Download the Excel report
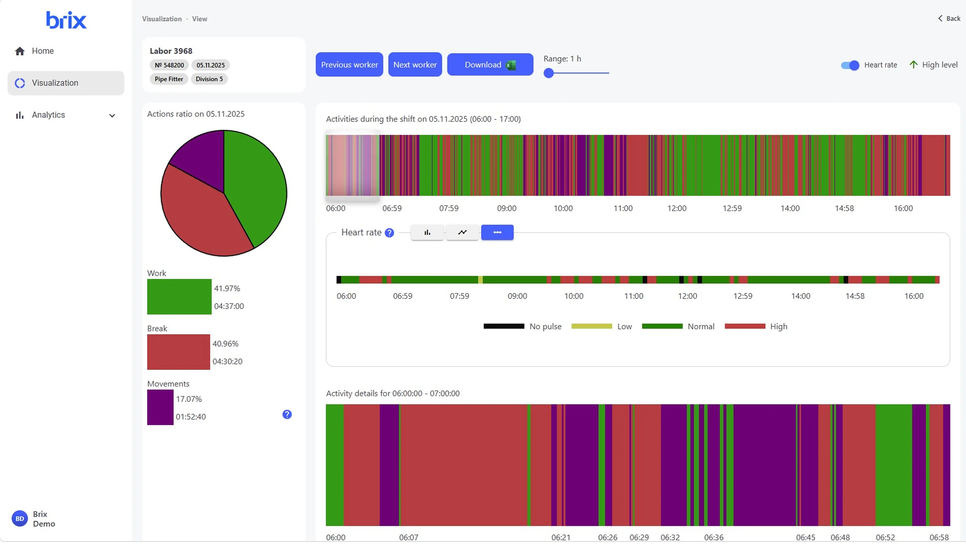Viewport: 966px width, 560px height. 490,65
